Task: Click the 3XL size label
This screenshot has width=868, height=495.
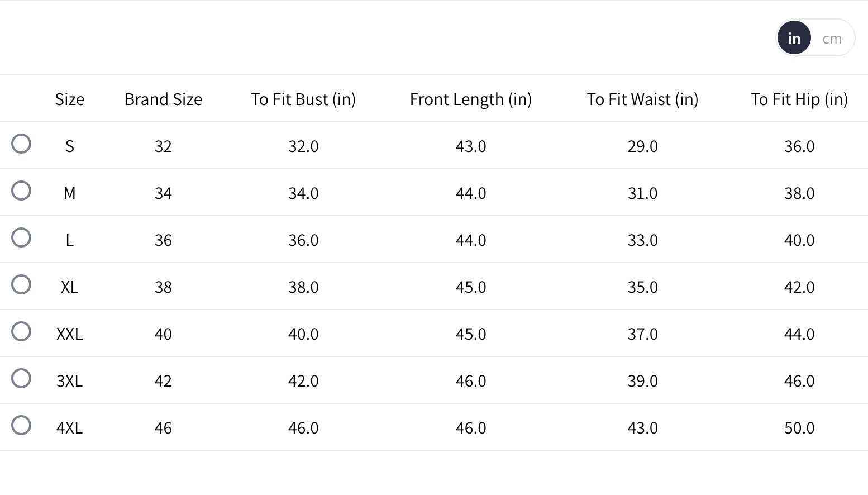Action: point(70,381)
